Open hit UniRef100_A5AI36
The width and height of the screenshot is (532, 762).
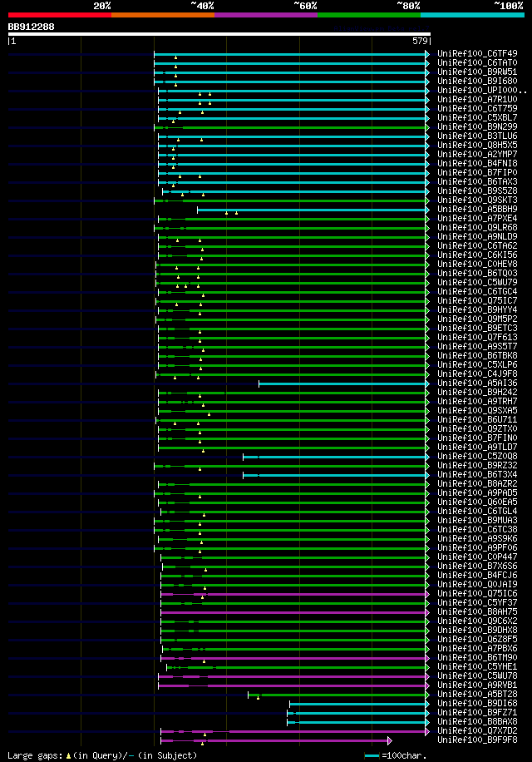click(x=477, y=383)
